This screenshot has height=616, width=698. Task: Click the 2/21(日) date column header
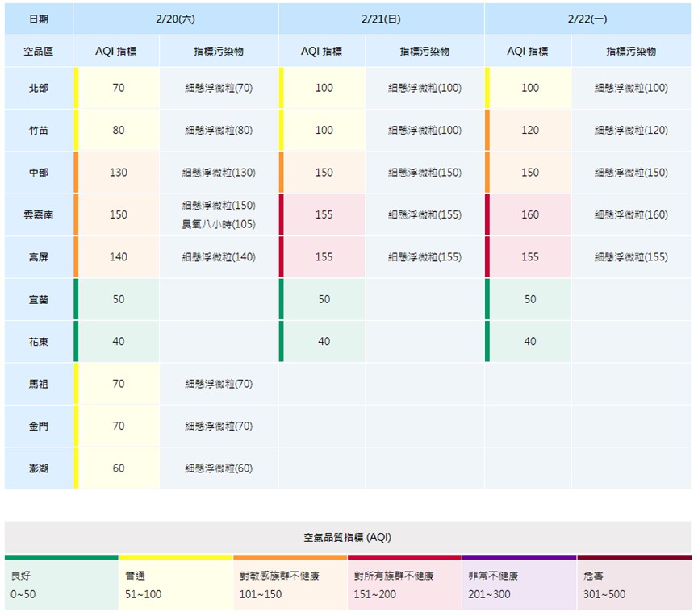click(x=381, y=19)
